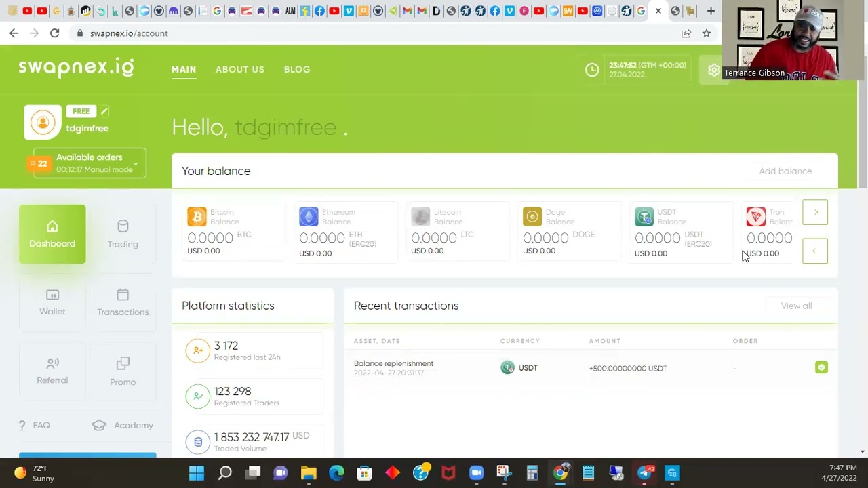The width and height of the screenshot is (868, 488).
Task: Select the Doge balance icon
Action: tap(532, 217)
